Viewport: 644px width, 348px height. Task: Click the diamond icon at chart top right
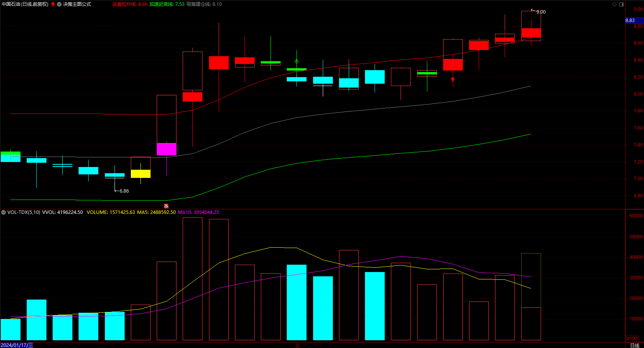coord(614,4)
